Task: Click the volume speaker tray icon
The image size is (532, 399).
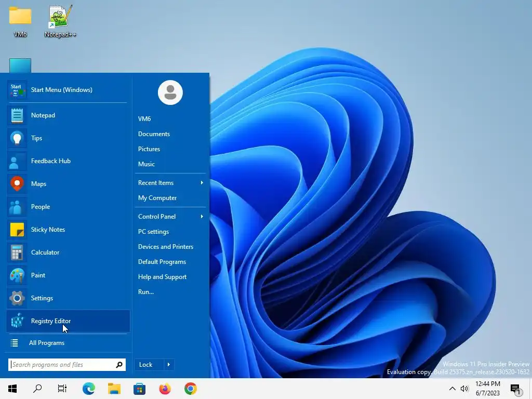Action: tap(464, 389)
